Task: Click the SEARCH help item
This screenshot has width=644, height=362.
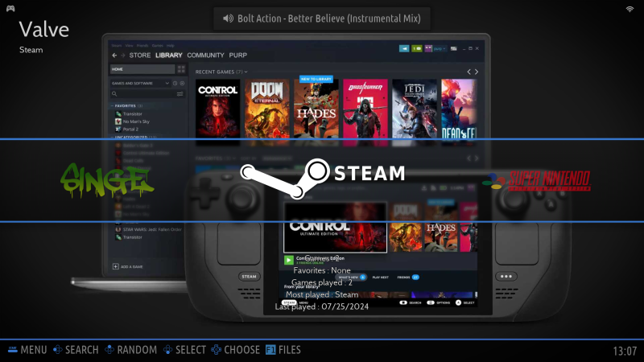Action: (x=76, y=350)
